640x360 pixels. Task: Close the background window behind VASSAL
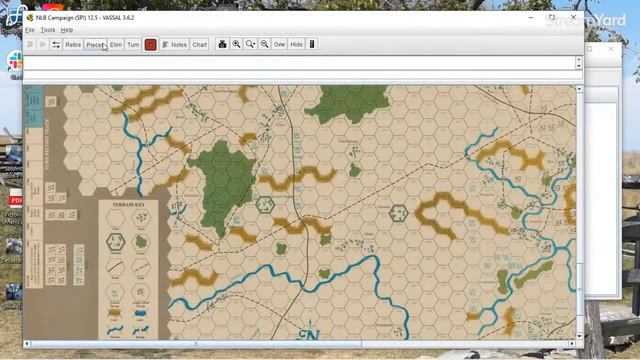tap(611, 49)
